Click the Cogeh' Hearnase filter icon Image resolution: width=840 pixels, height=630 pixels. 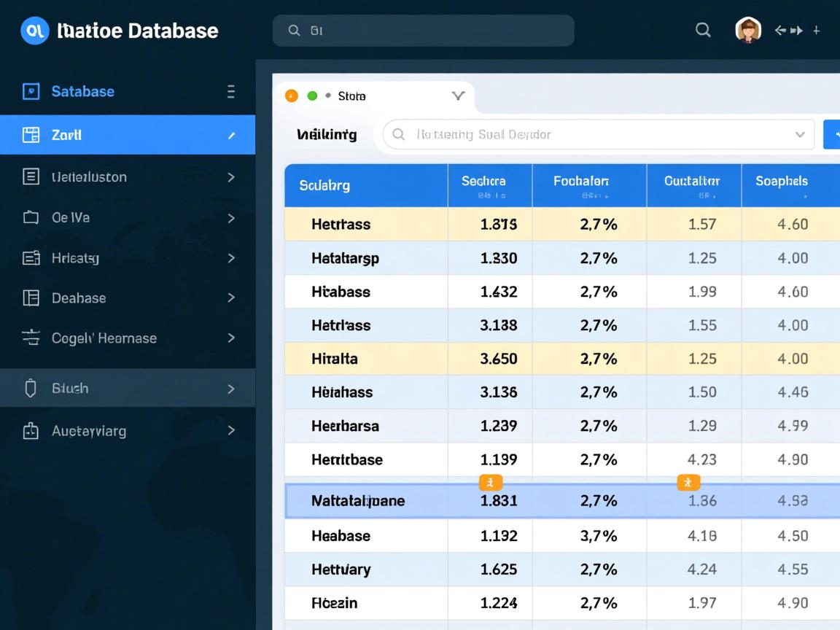(x=31, y=338)
